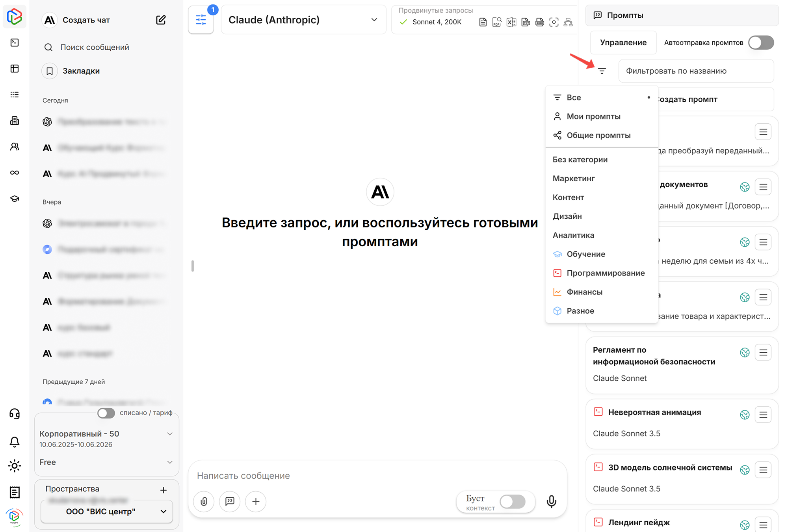786x532 pixels.
Task: Start voice input with microphone
Action: [552, 501]
